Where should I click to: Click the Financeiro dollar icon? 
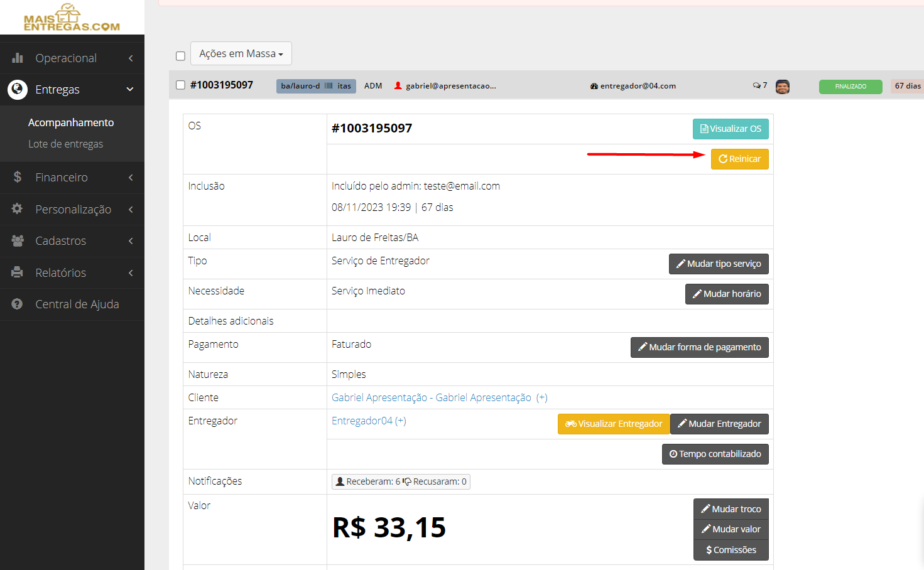[18, 177]
